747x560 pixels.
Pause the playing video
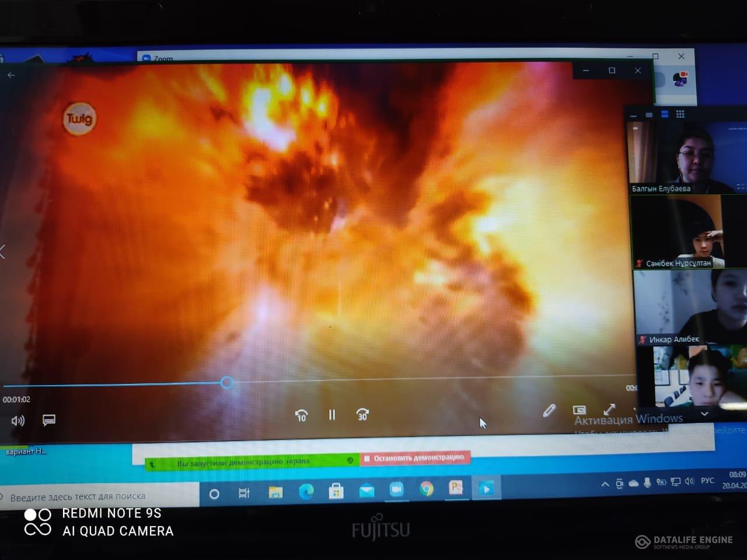click(x=331, y=415)
